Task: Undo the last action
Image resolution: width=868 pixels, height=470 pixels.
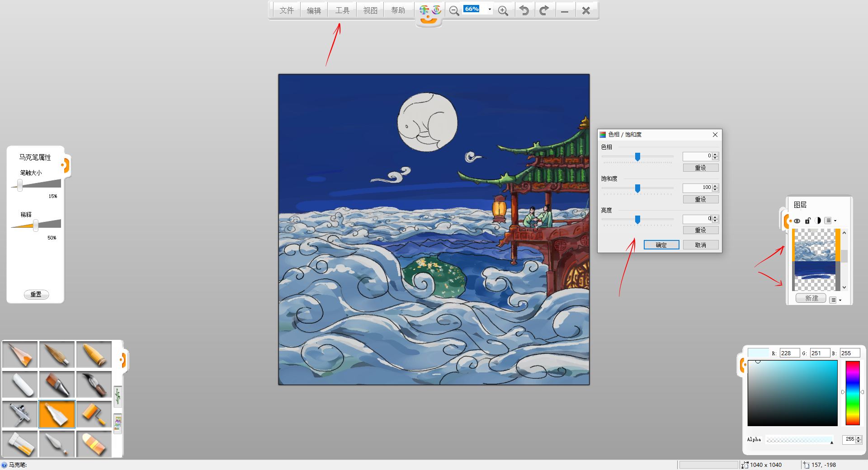Action: coord(524,10)
